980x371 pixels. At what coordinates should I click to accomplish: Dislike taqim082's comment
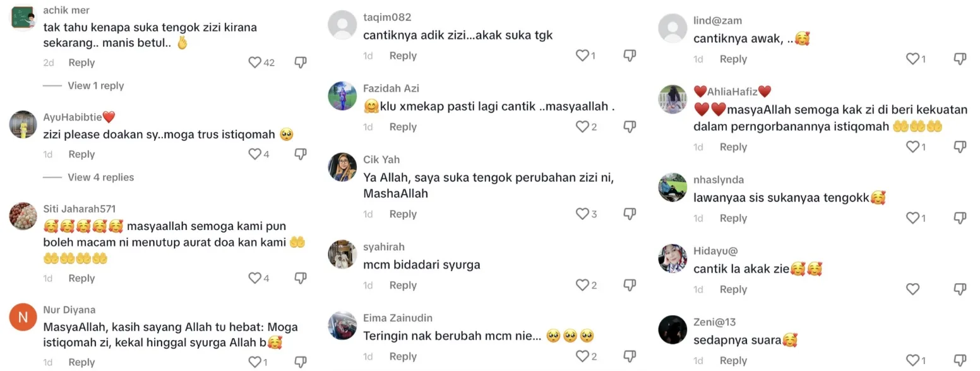point(630,56)
